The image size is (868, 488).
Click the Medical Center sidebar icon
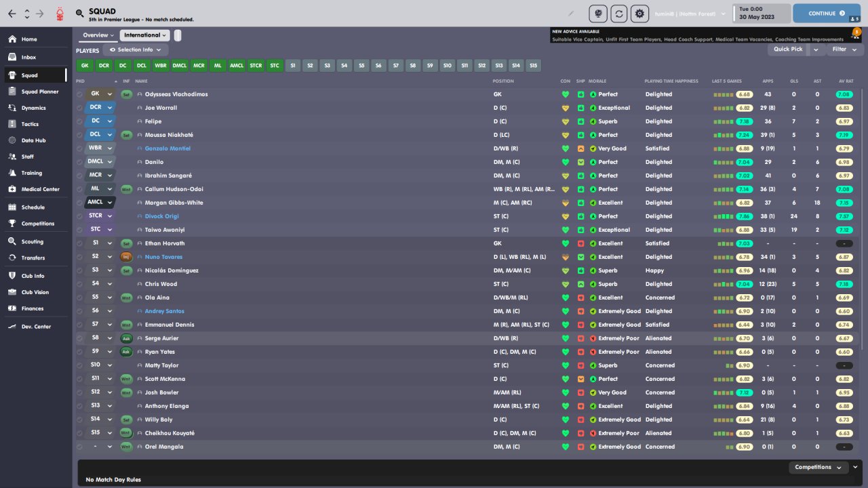coord(12,189)
